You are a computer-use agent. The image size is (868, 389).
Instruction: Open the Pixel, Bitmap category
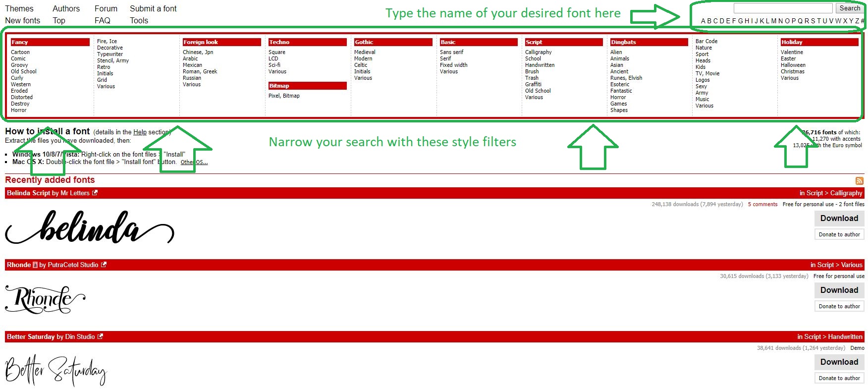(x=284, y=96)
